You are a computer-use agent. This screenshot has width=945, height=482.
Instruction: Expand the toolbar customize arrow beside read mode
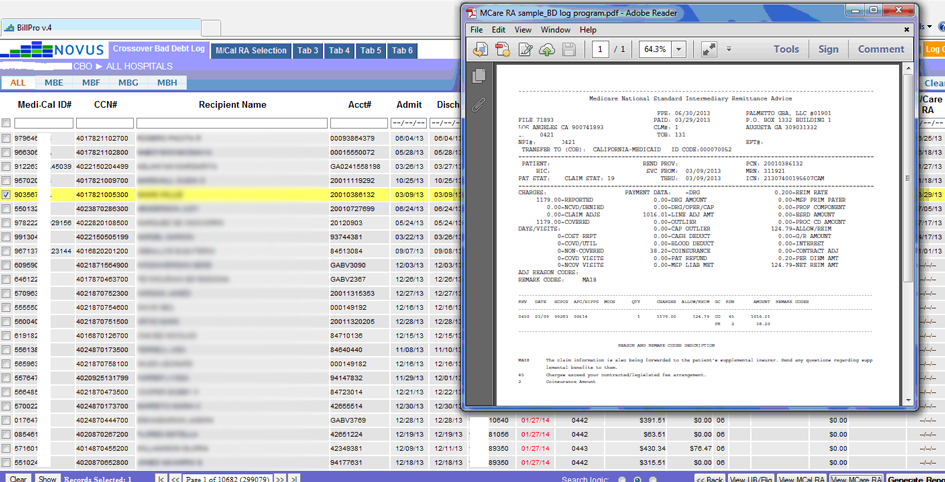click(x=729, y=49)
